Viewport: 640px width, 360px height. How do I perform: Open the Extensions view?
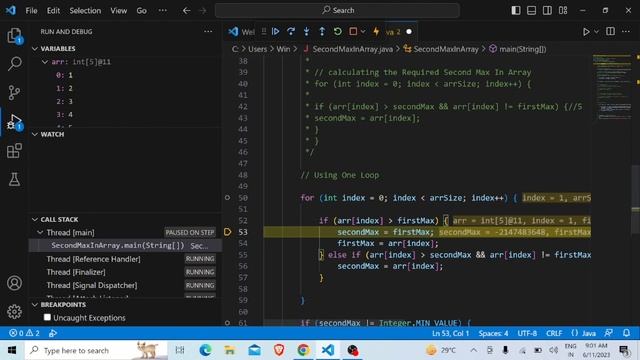coord(14,151)
